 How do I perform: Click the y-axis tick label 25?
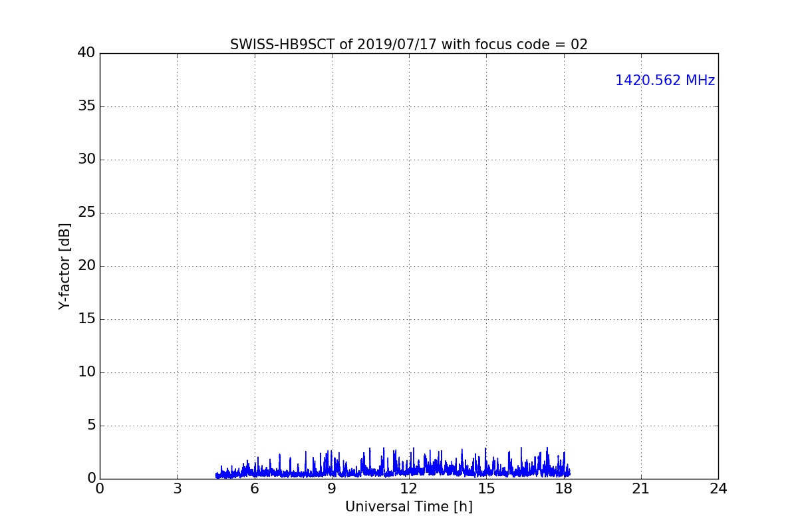click(86, 212)
